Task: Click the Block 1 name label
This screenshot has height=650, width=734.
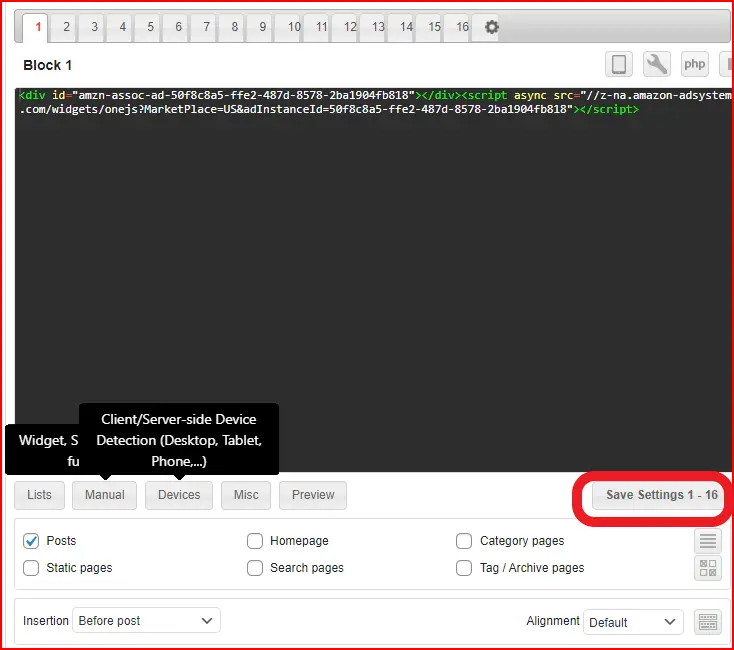Action: coord(47,66)
